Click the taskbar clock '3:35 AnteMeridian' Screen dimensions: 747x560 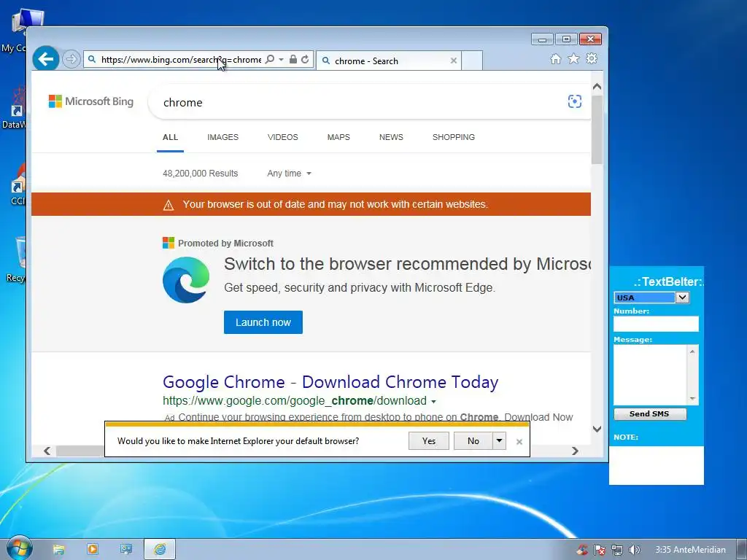(690, 550)
